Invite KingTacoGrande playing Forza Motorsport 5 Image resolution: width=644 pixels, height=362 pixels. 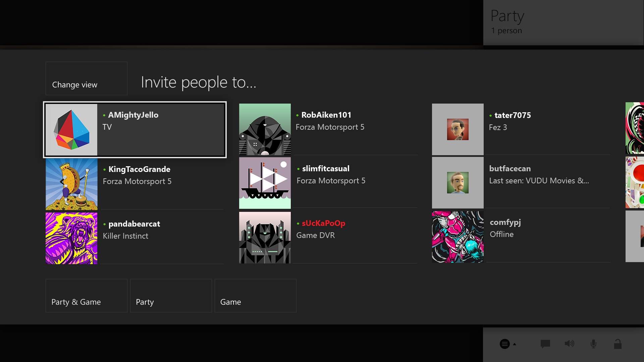click(135, 184)
